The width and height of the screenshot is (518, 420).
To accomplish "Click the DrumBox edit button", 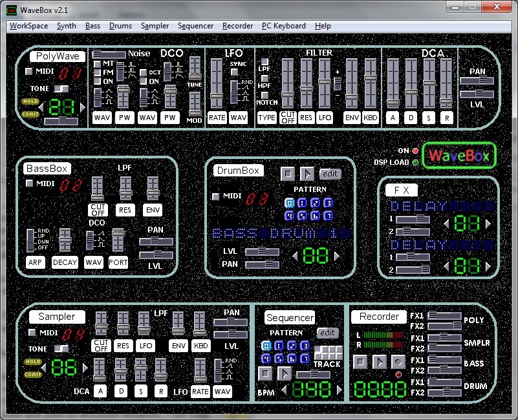I will tap(330, 174).
